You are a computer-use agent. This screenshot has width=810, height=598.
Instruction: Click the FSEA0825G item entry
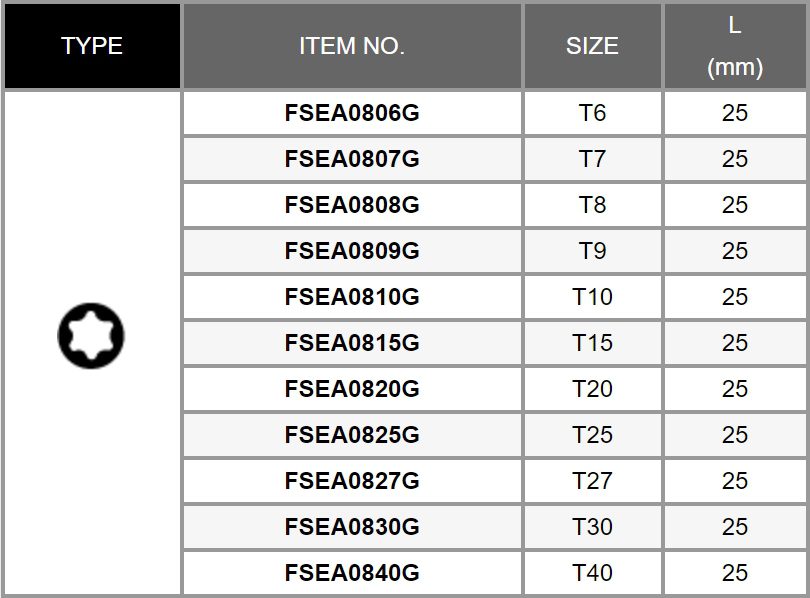(352, 435)
